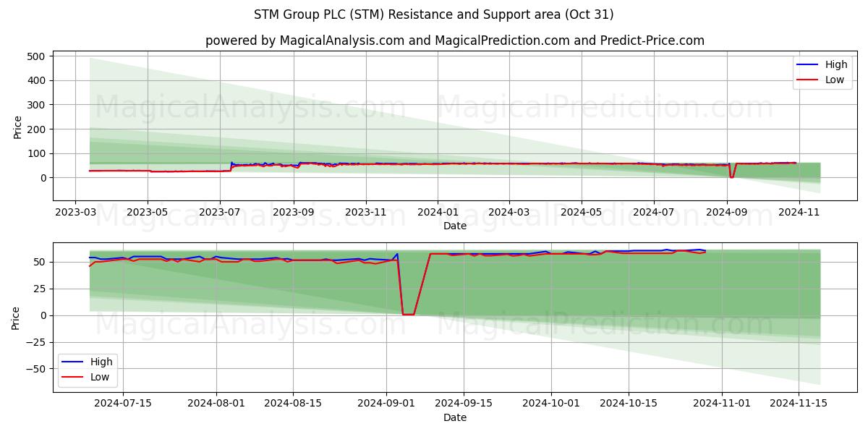Screen dimensions: 868x434
Task: Click the bottom chart x-axis label '2024-09-15'
Action: (463, 404)
